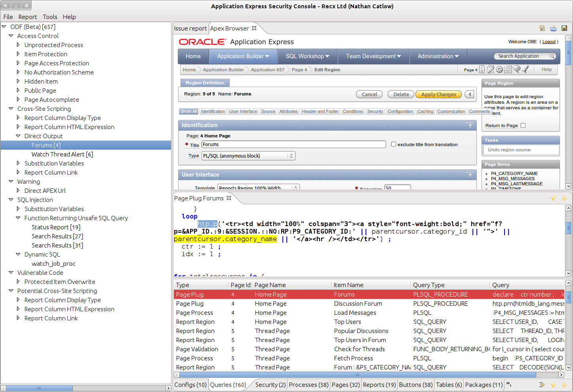Click the Discussion Forum table row
This screenshot has width=573, height=392.
pyautogui.click(x=369, y=303)
